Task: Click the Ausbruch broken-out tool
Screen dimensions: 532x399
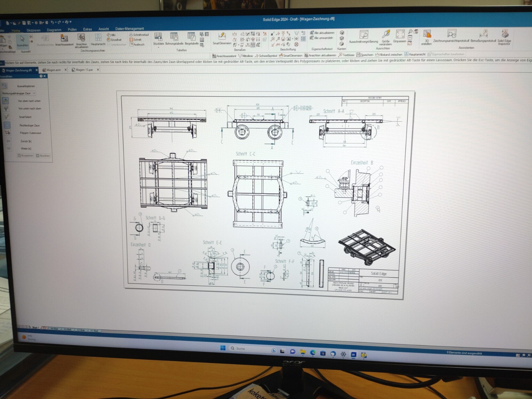Action: [x=137, y=44]
